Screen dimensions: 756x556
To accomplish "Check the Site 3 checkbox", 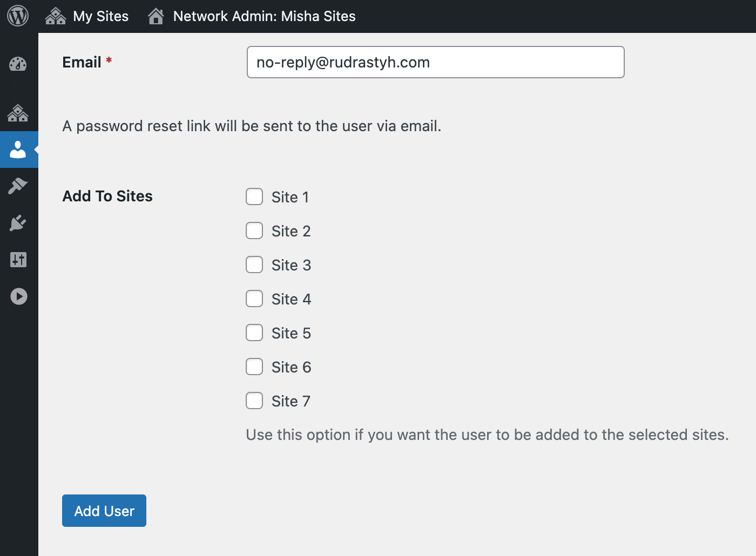I will 254,265.
